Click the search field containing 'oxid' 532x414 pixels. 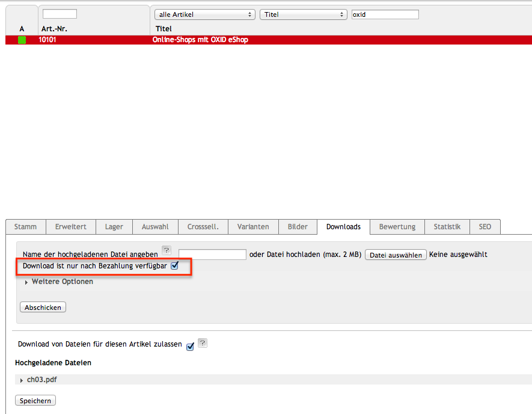[385, 14]
